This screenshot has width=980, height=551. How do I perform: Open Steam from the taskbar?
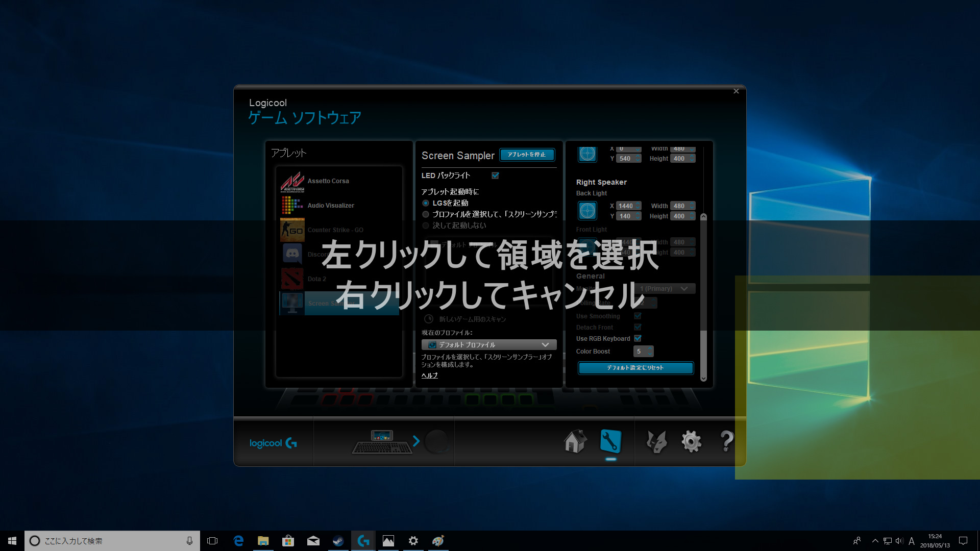tap(338, 541)
